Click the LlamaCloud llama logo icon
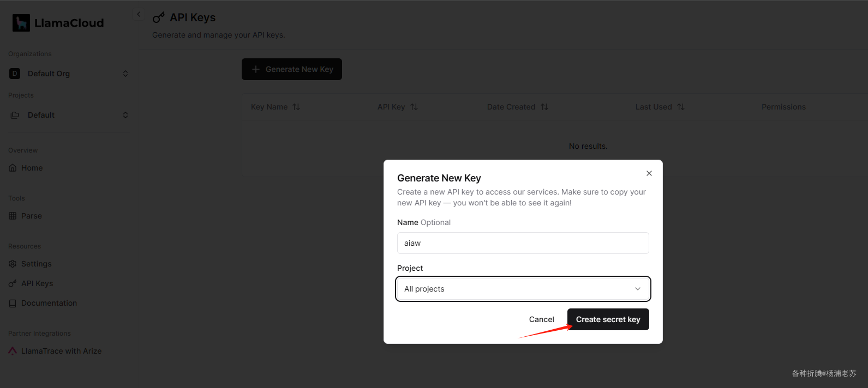Image resolution: width=868 pixels, height=388 pixels. tap(21, 23)
